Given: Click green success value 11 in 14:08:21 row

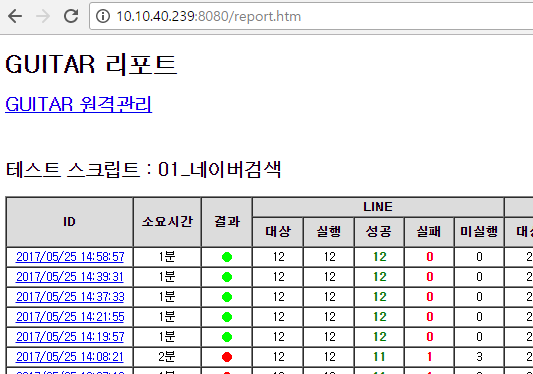Looking at the screenshot, I should (379, 357).
